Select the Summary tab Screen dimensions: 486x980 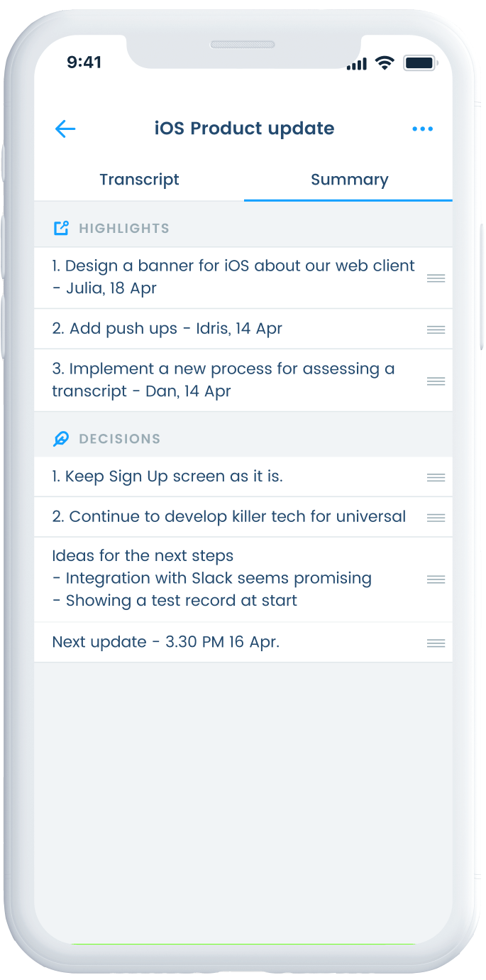coord(349,180)
